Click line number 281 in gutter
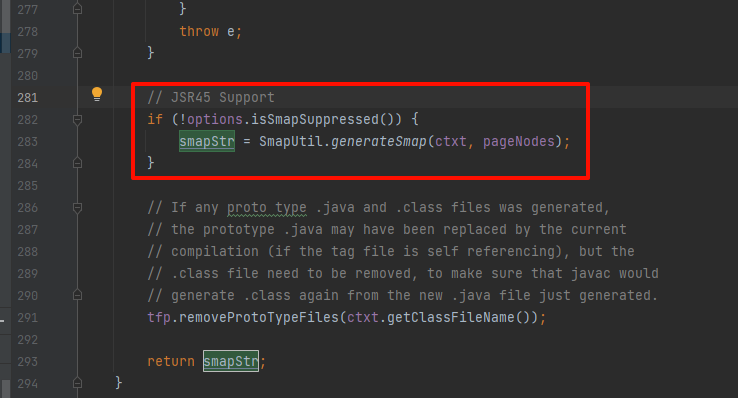The width and height of the screenshot is (738, 398). pyautogui.click(x=27, y=98)
